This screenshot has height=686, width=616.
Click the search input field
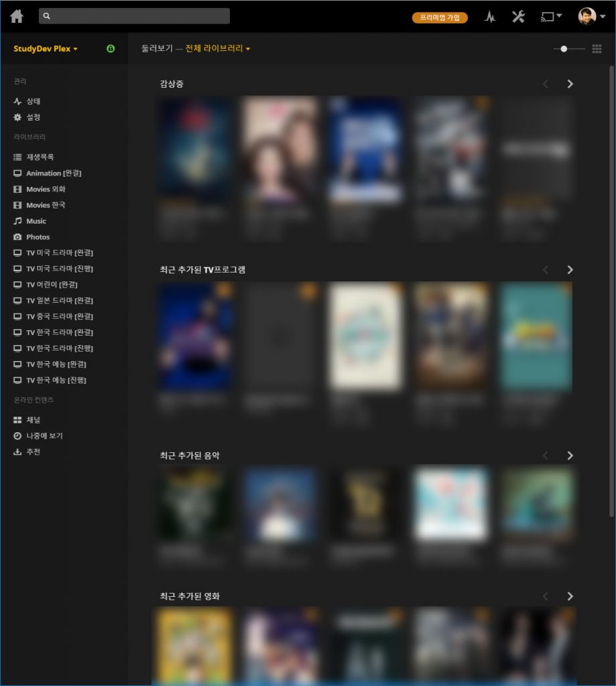click(134, 16)
